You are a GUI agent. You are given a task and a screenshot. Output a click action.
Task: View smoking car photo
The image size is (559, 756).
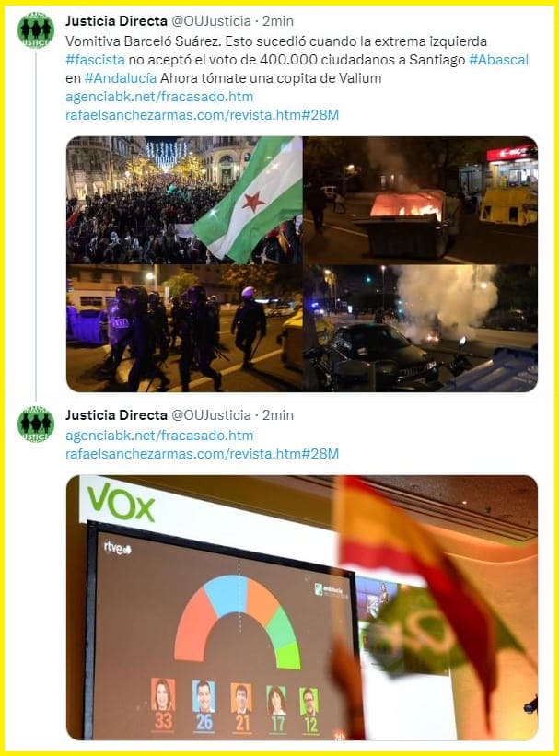(x=421, y=328)
